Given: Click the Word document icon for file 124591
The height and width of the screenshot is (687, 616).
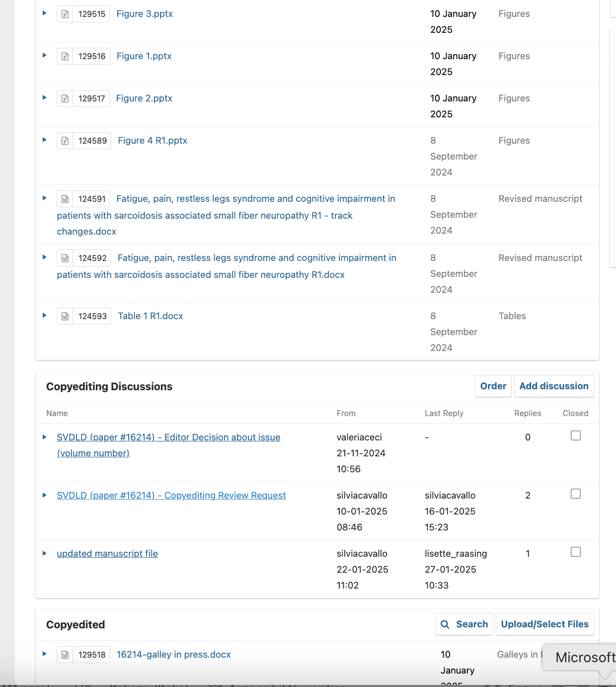Looking at the screenshot, I should (65, 199).
